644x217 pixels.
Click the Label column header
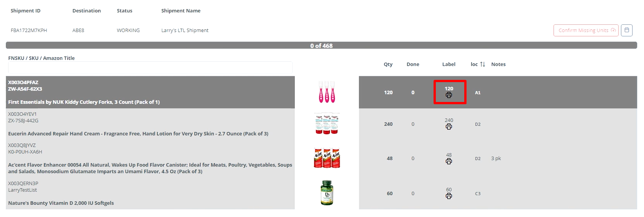pyautogui.click(x=448, y=65)
